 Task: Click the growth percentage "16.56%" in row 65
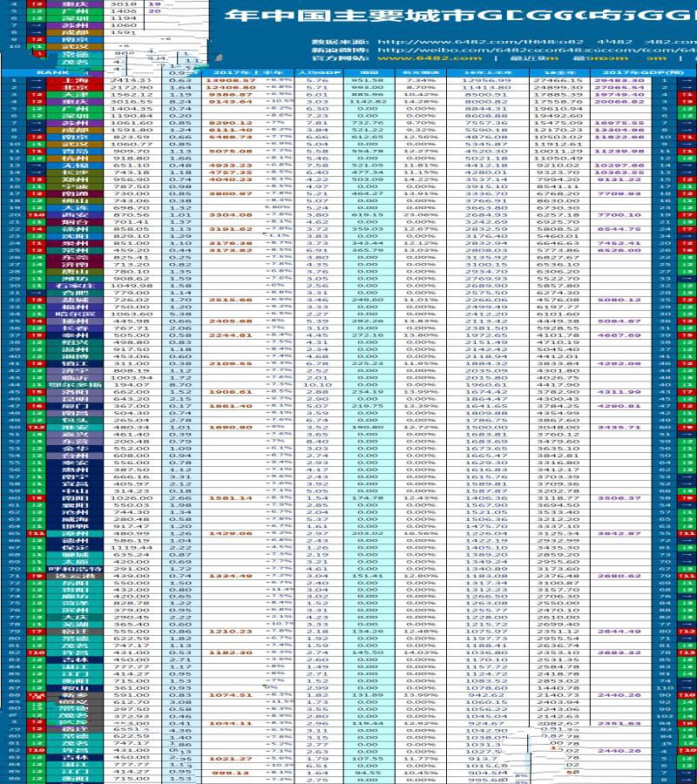422,533
